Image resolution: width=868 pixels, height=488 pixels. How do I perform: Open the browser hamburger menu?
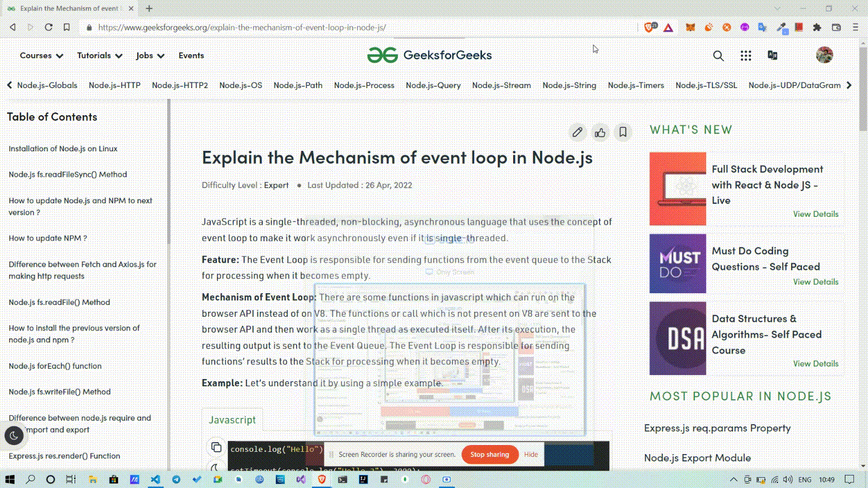click(x=856, y=27)
